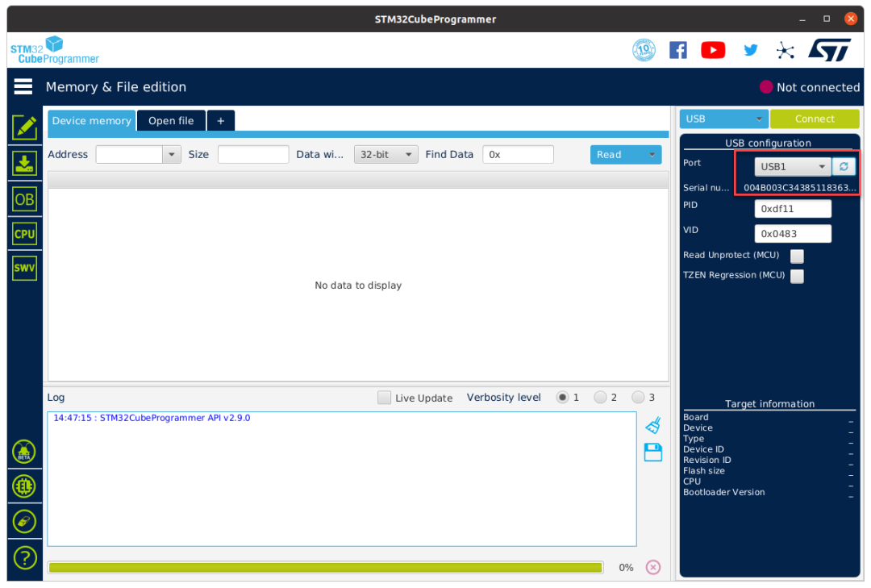Expand the Data width 32-bit dropdown
The width and height of the screenshot is (871, 588).
point(383,154)
